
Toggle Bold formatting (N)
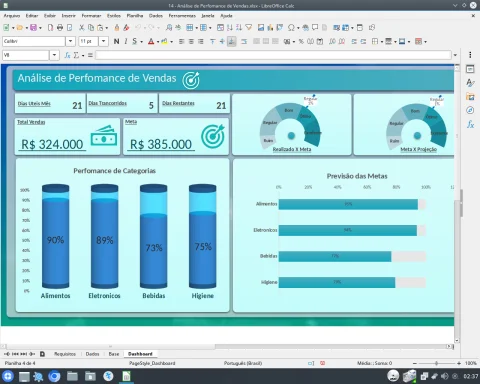click(116, 41)
